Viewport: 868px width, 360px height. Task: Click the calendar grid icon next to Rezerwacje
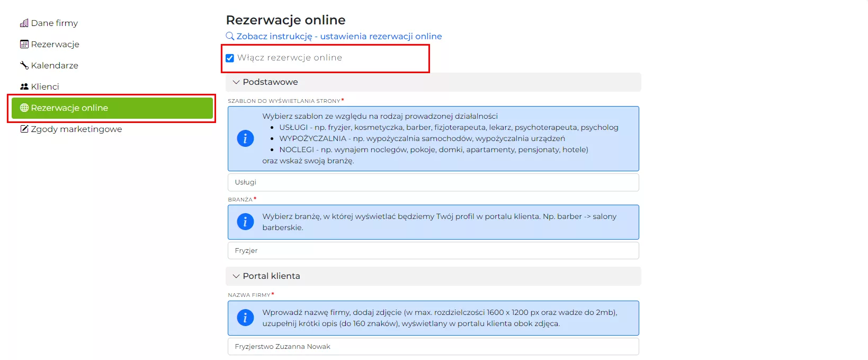coord(24,45)
